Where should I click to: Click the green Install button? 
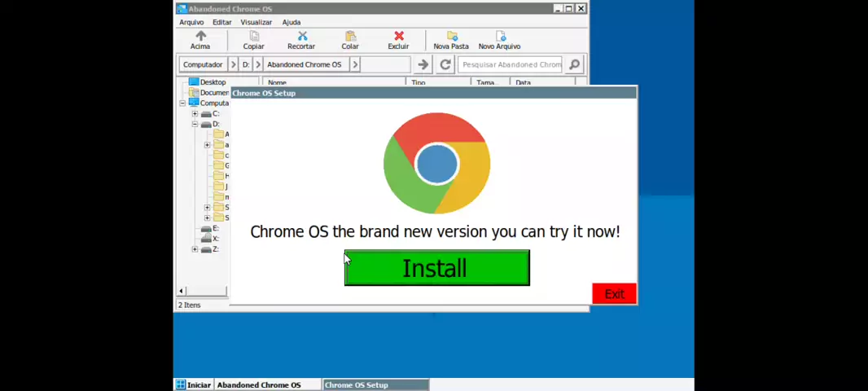436,268
